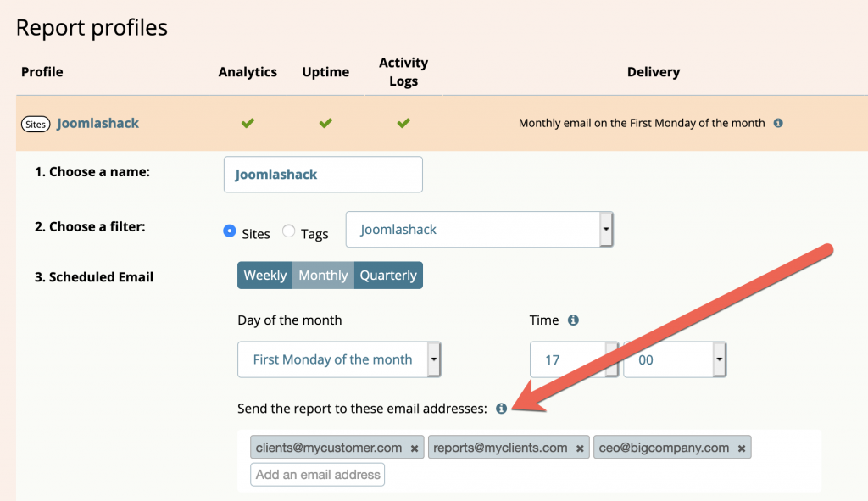Open the Joomlashack profile link
Screen dimensions: 868x501
[97, 123]
